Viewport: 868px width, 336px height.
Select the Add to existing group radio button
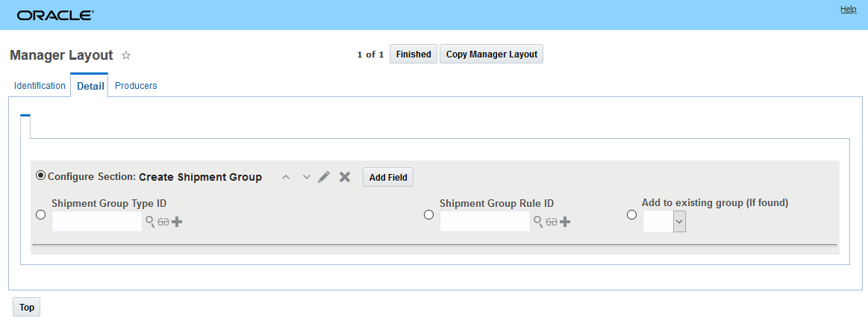tap(631, 215)
